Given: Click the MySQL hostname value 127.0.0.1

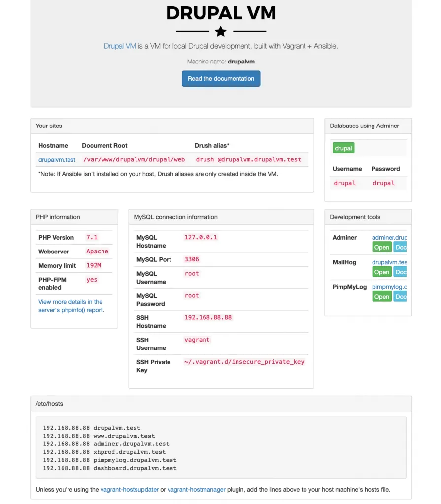Looking at the screenshot, I should click(201, 237).
